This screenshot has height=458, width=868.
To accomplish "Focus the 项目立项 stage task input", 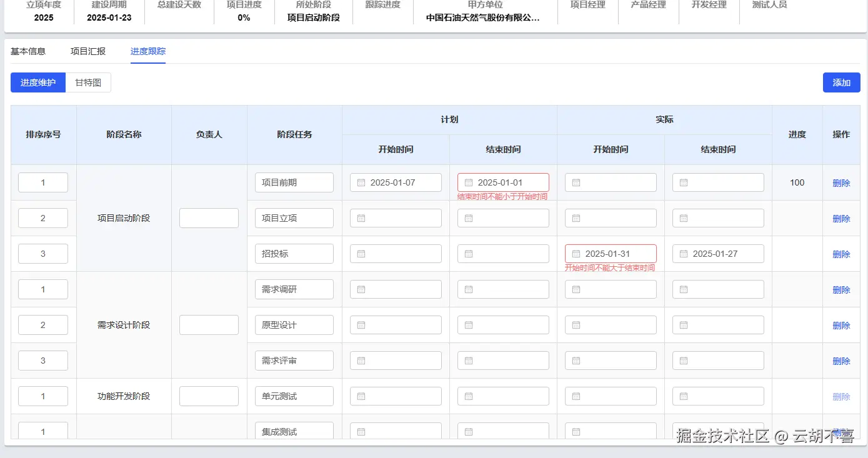I will tap(294, 218).
